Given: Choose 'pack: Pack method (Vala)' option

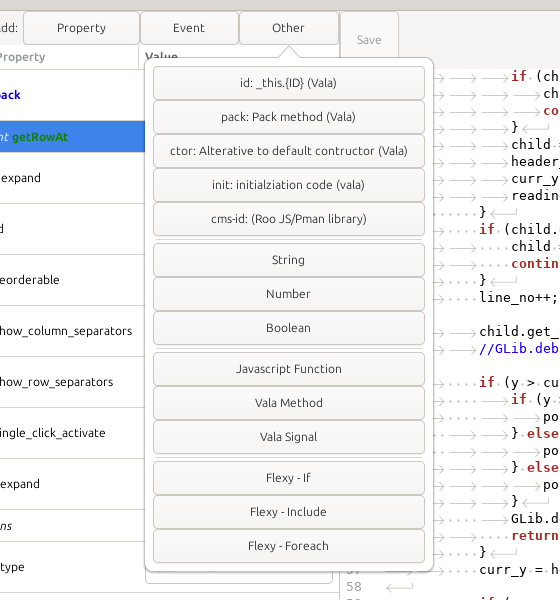Looking at the screenshot, I should click(289, 117).
